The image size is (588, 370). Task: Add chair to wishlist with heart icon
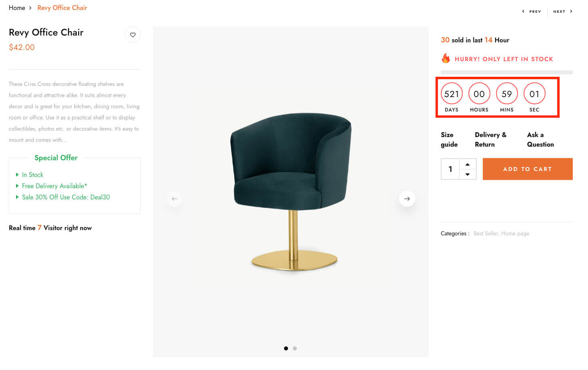[133, 35]
